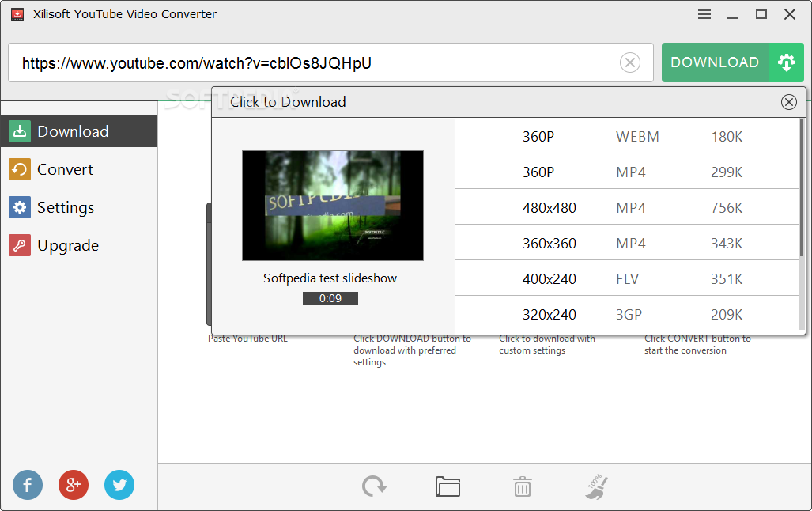The height and width of the screenshot is (511, 812).
Task: Clear the URL field with X icon
Action: coord(629,62)
